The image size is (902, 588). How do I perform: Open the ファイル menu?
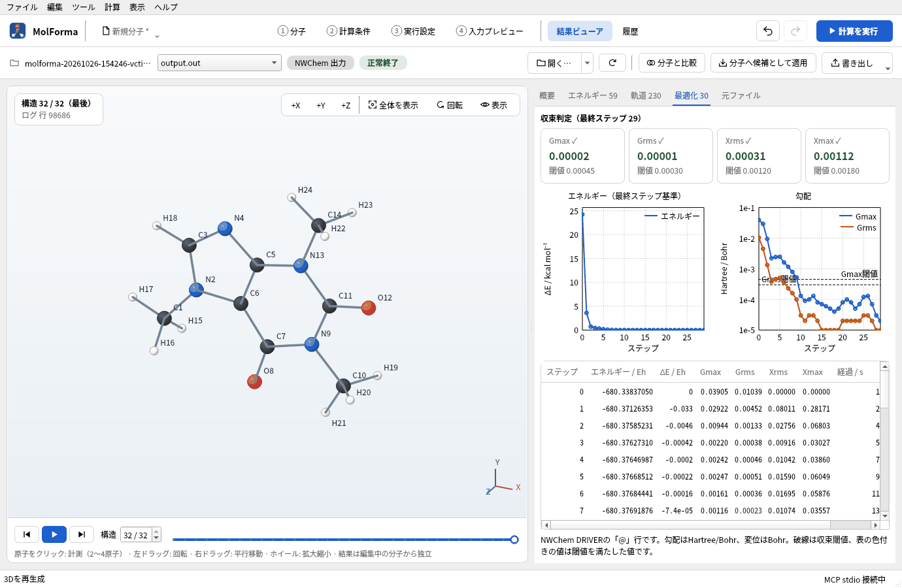click(22, 7)
